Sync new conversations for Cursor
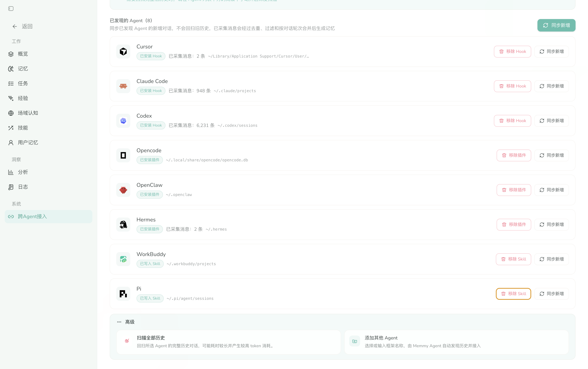 551,52
